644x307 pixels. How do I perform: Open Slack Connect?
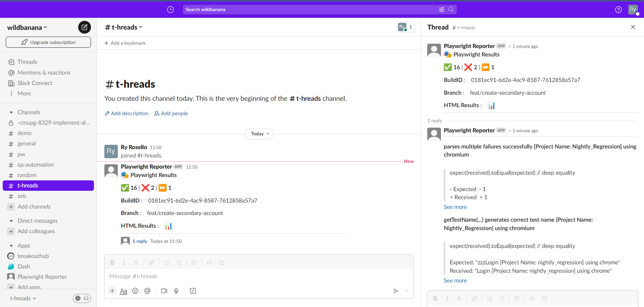(x=48, y=83)
